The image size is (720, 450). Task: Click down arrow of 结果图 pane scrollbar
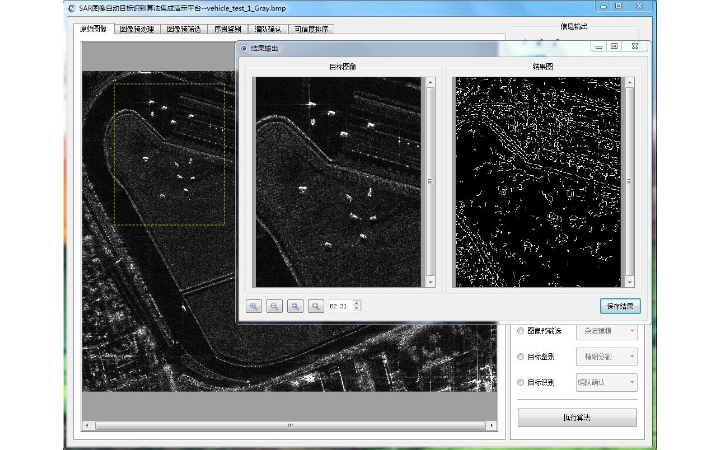pos(630,282)
